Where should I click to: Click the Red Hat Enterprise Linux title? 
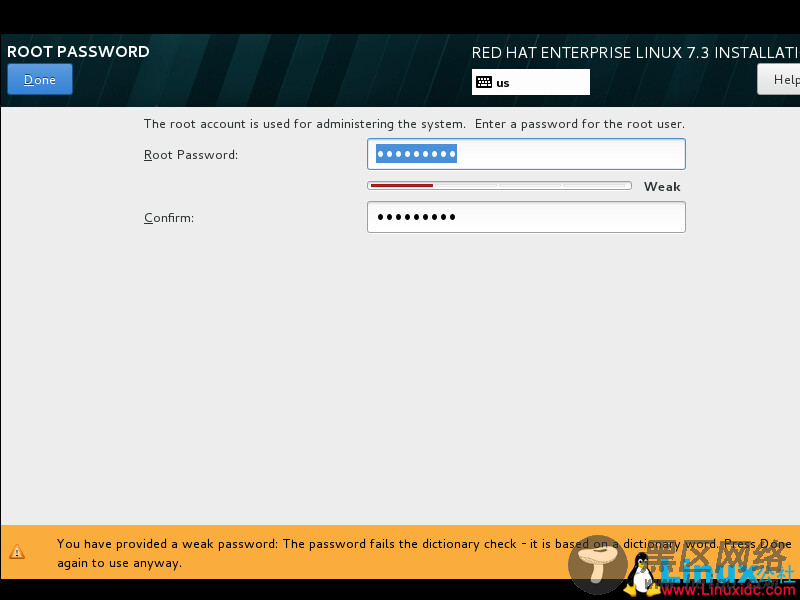[635, 53]
